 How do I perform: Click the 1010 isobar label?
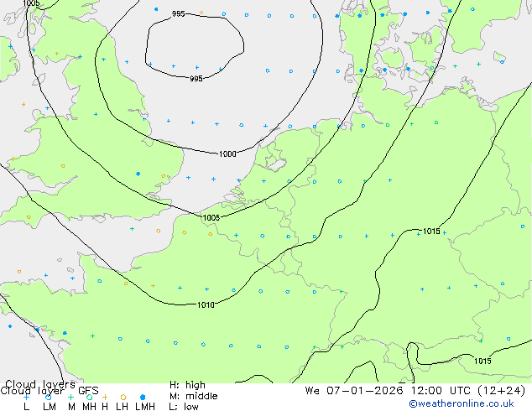coord(206,304)
